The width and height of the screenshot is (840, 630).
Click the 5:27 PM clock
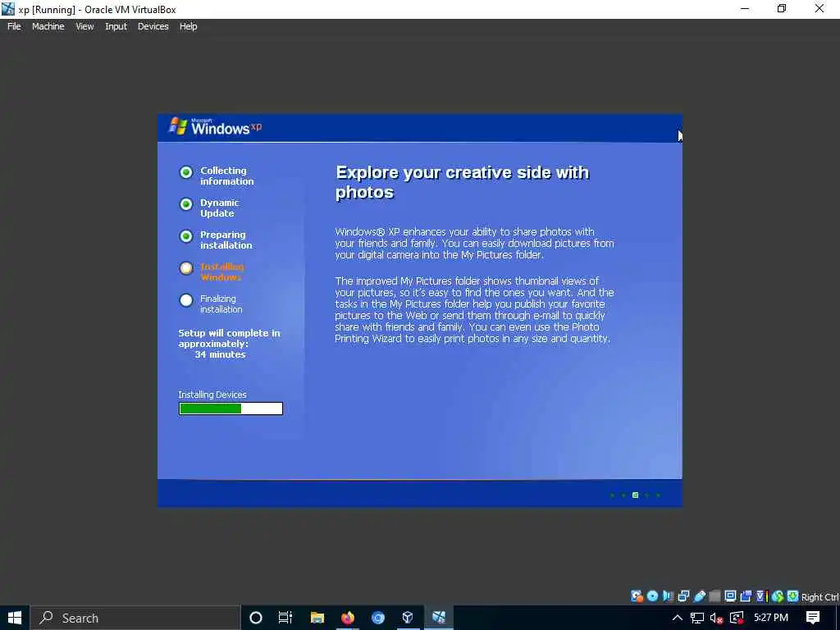[771, 618]
